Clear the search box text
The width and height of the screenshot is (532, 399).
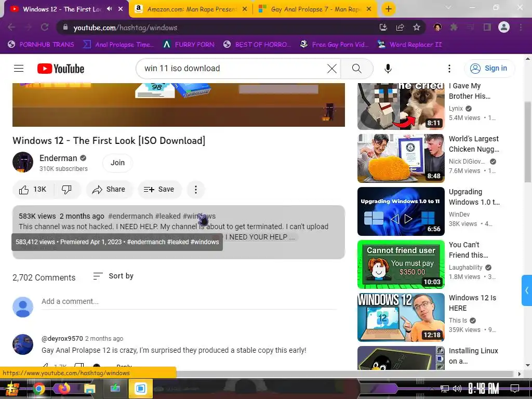click(x=332, y=69)
